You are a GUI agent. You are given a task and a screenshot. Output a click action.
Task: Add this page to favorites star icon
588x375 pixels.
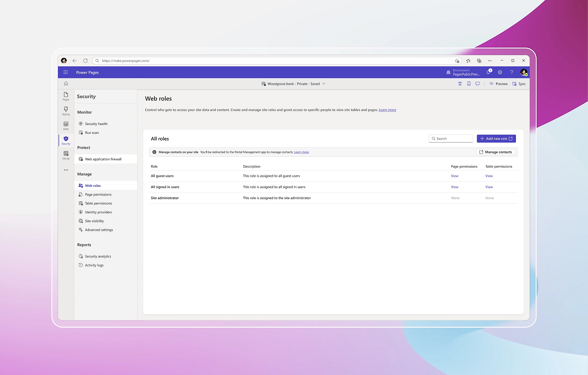pos(457,61)
